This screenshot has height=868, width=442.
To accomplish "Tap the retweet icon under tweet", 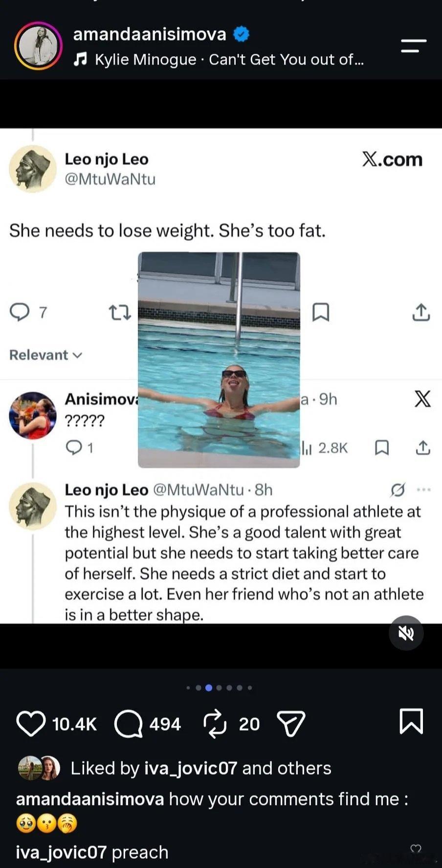I will (120, 312).
